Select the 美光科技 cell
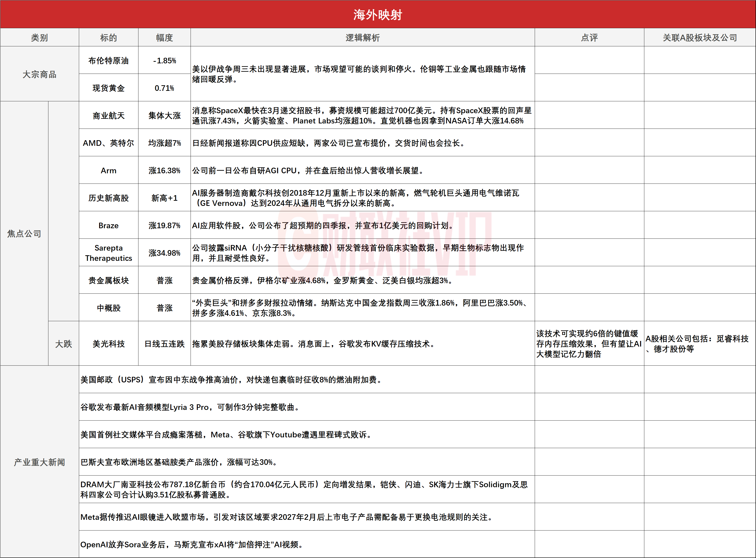 [x=108, y=344]
